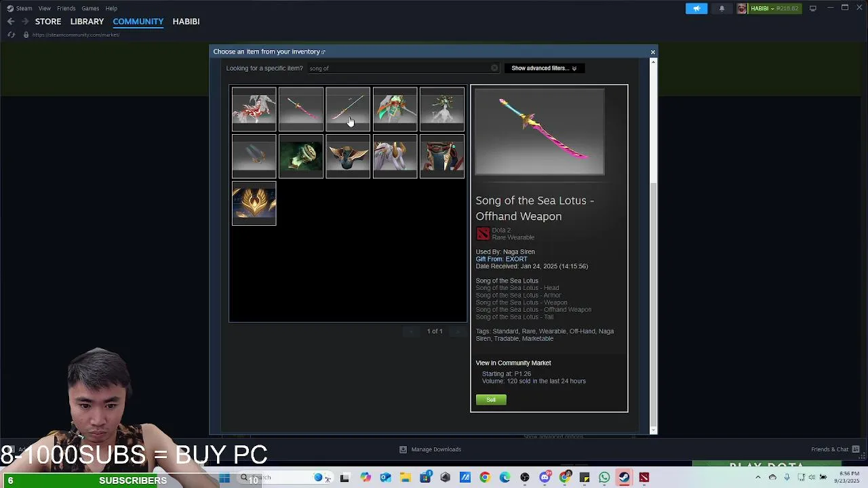Open the Steam announcements megaphone icon
868x488 pixels.
696,8
